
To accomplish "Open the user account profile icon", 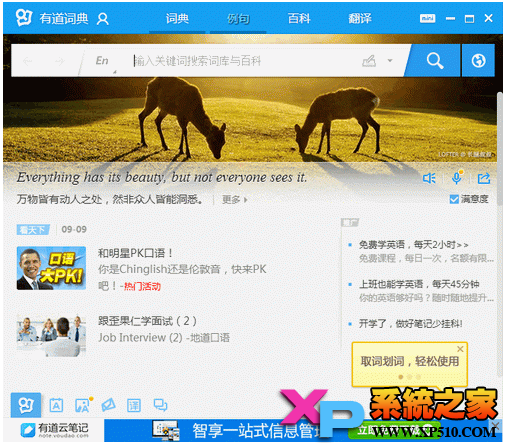I will [x=103, y=19].
